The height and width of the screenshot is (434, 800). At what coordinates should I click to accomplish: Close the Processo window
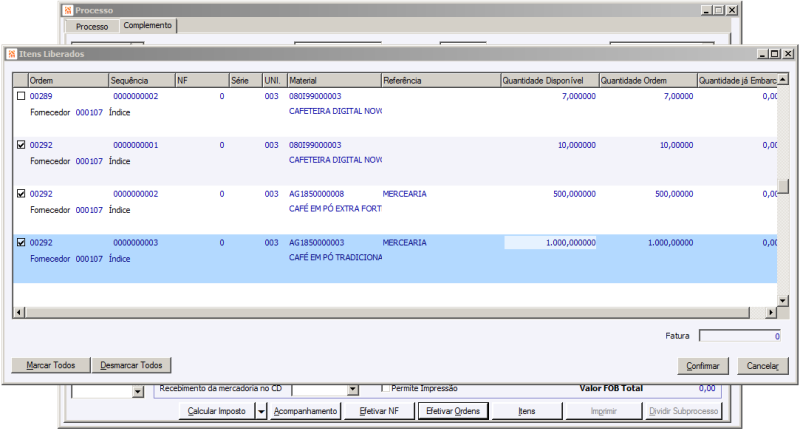click(x=732, y=10)
